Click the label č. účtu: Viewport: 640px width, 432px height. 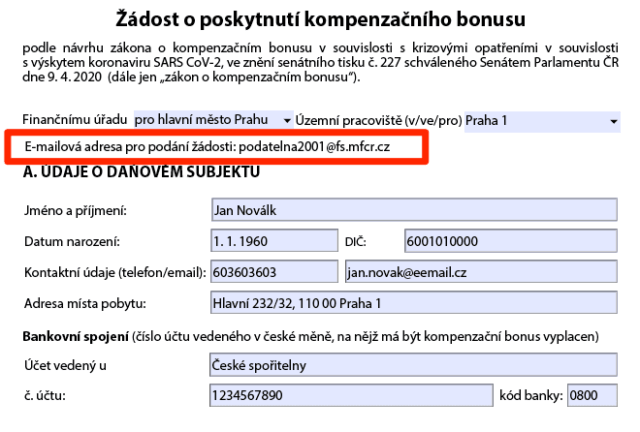click(45, 395)
